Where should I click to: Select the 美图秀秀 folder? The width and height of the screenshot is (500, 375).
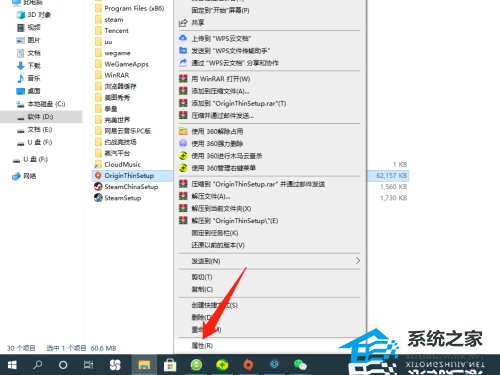click(113, 97)
